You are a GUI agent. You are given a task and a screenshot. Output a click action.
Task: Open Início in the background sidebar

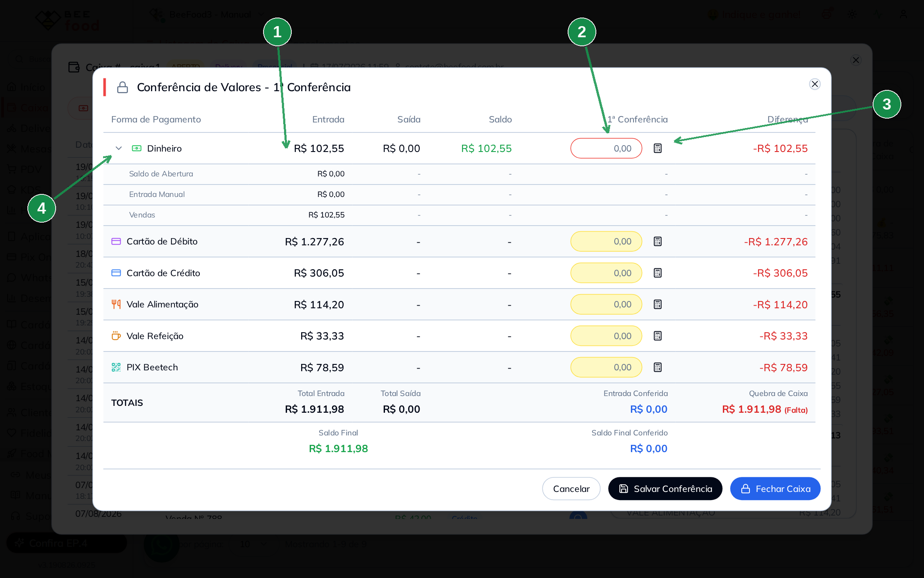point(27,87)
